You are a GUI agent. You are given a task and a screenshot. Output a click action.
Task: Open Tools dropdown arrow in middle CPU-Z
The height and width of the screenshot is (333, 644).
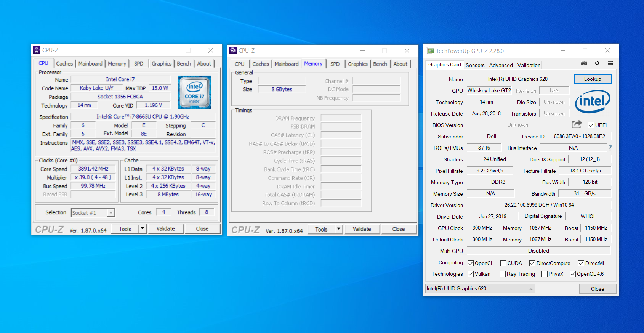(339, 229)
